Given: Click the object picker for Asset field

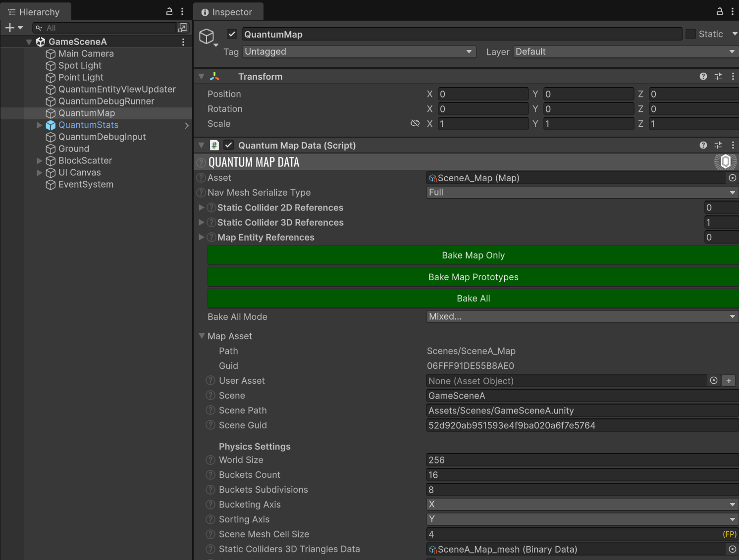Looking at the screenshot, I should [733, 178].
